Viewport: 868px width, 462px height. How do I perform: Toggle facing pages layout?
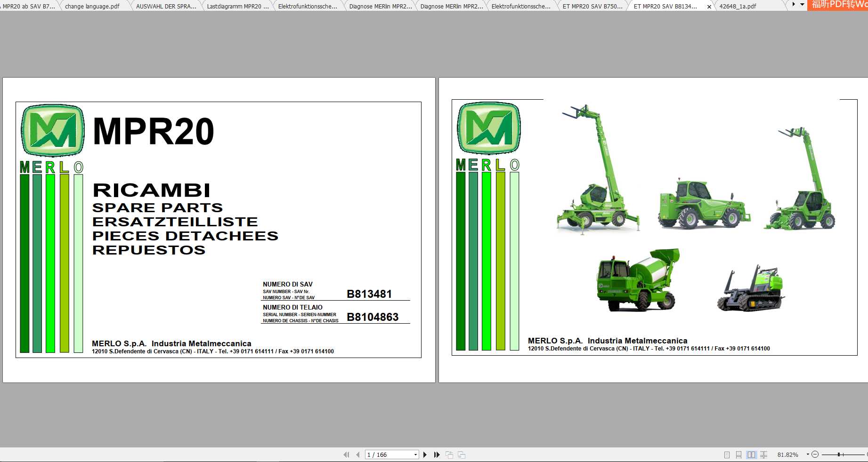pyautogui.click(x=751, y=454)
